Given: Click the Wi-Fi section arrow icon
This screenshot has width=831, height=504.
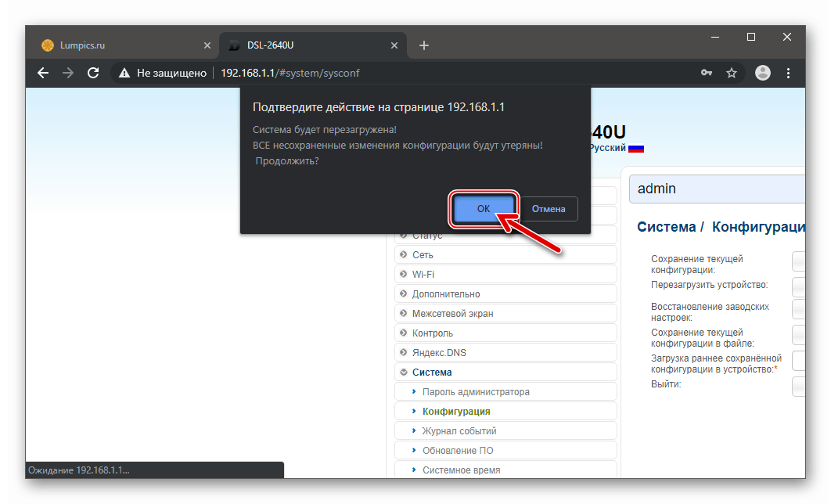Looking at the screenshot, I should click(403, 274).
